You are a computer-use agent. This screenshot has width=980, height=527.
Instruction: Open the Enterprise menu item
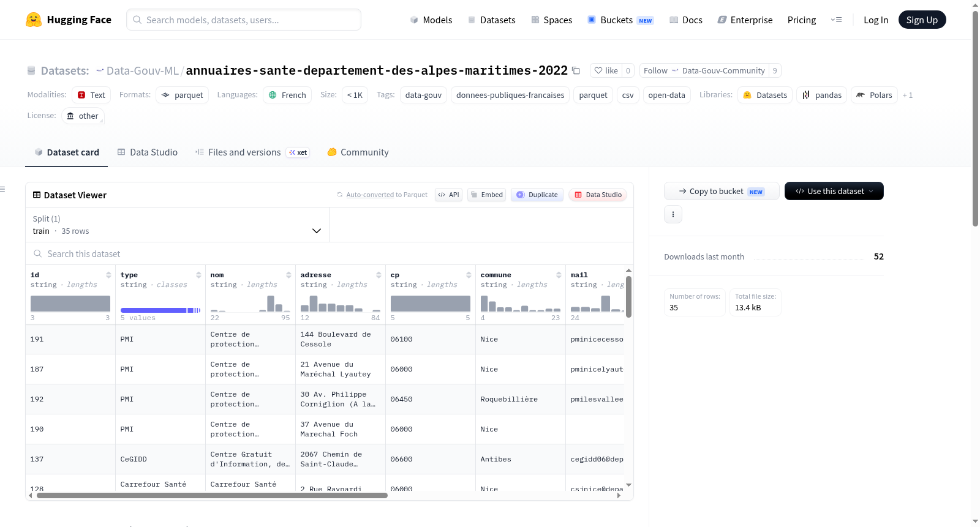(745, 20)
